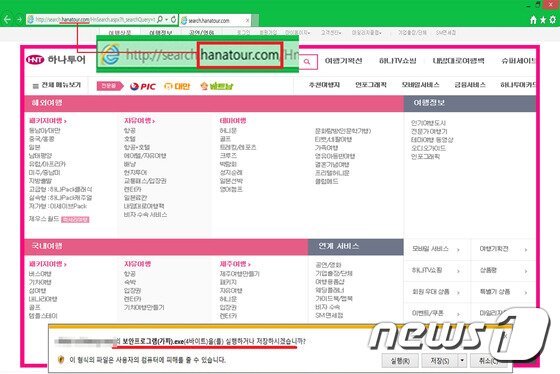Open 제주여행만들기 link
560x374 pixels.
click(x=240, y=274)
